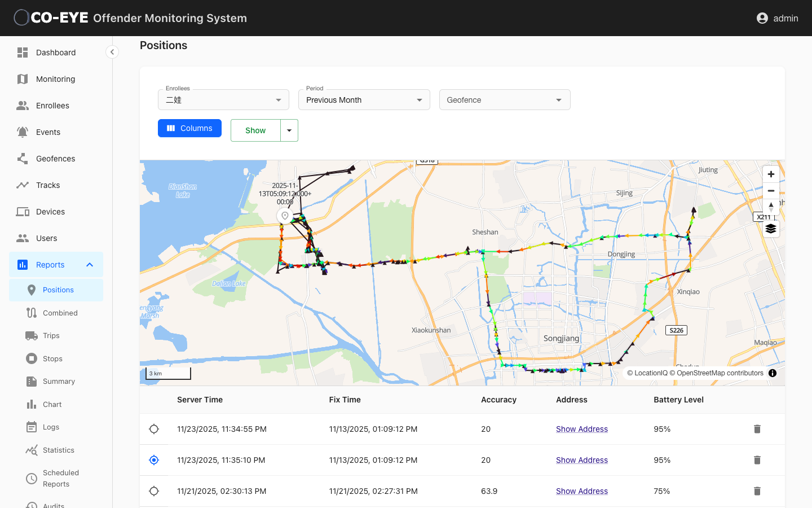Delete the 02:30:13 PM position row
812x508 pixels.
click(757, 491)
